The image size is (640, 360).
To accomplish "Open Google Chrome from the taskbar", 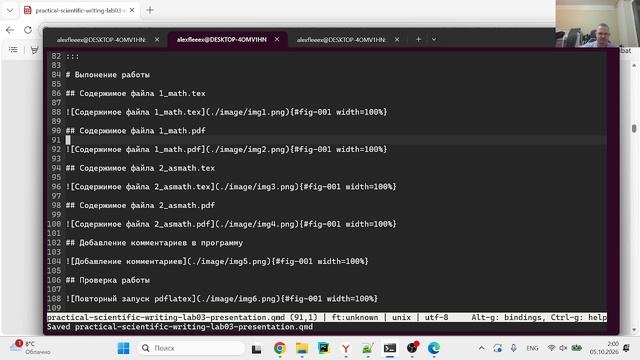I will click(x=280, y=348).
